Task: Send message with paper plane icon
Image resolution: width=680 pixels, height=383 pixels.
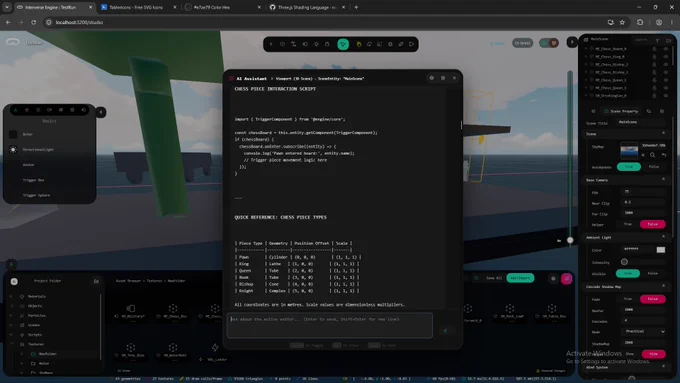Action: click(x=445, y=331)
